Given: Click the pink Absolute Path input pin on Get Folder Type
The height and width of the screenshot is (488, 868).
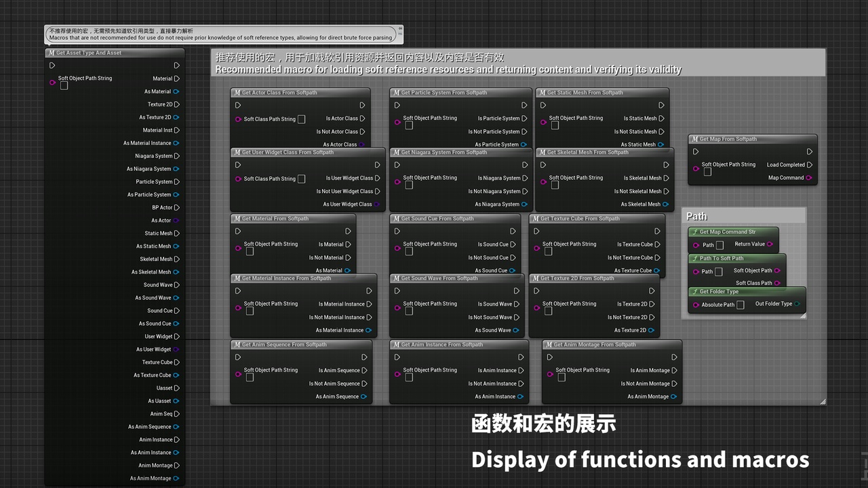Looking at the screenshot, I should click(696, 305).
